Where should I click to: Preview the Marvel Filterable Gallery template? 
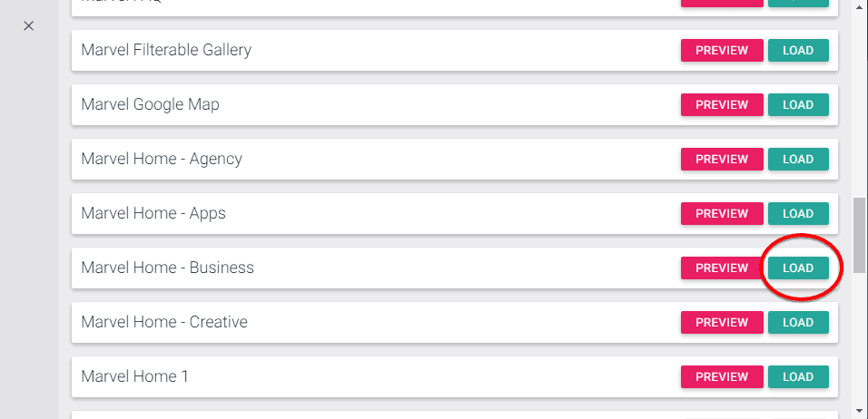[x=722, y=51]
